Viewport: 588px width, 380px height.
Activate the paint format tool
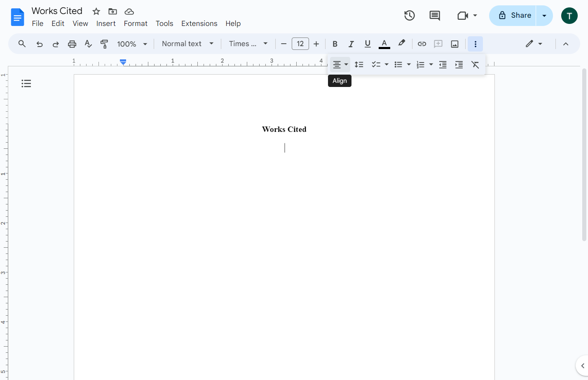point(104,44)
